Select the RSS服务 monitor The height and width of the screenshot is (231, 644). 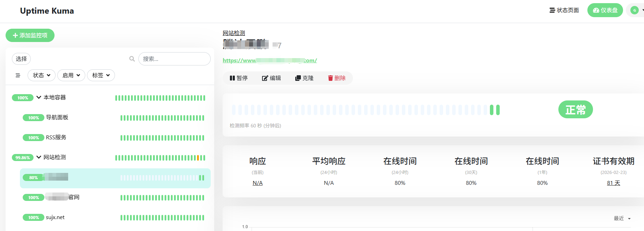click(56, 138)
